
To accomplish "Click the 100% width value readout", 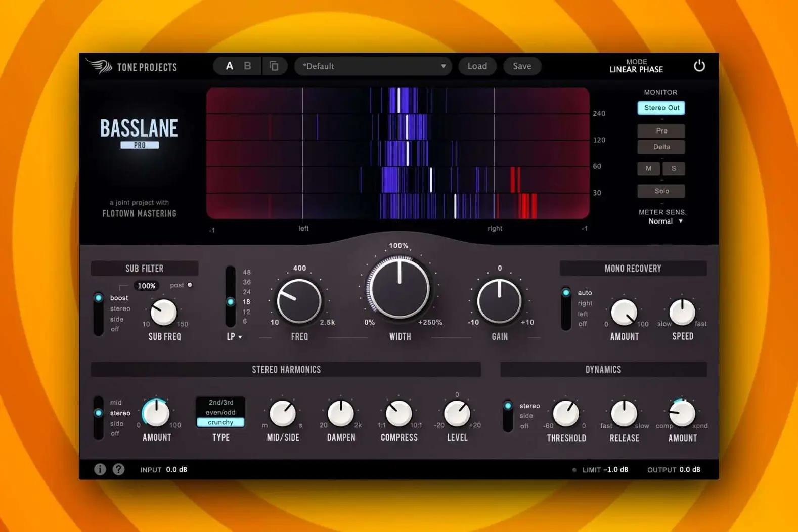I will click(398, 246).
